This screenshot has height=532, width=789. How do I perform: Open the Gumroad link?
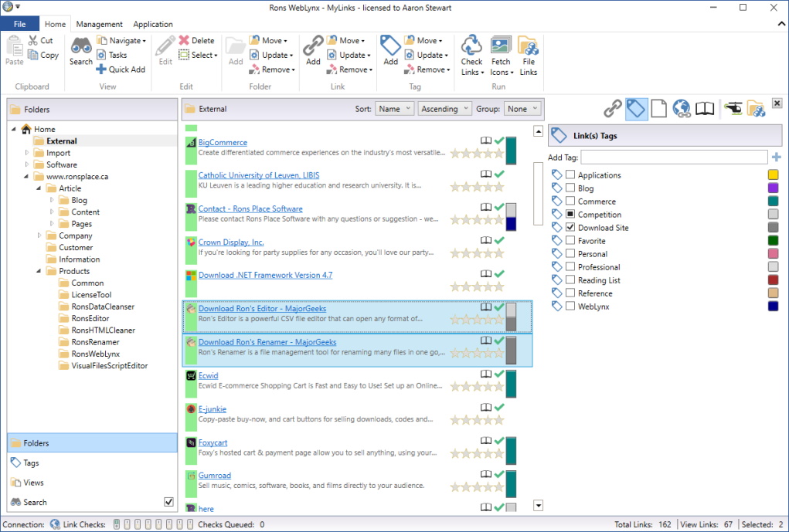click(214, 475)
